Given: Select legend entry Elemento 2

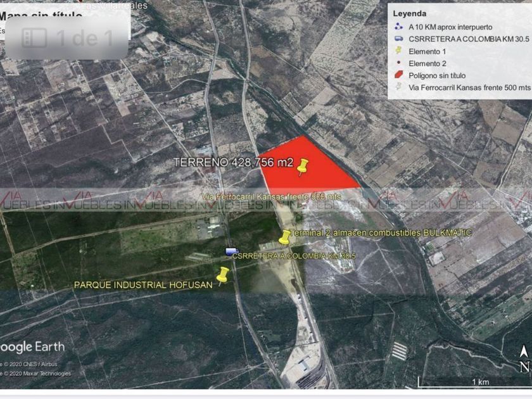Looking at the screenshot, I should coord(427,63).
